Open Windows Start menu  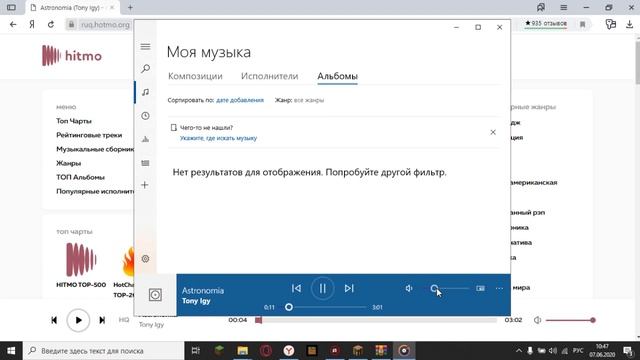(x=11, y=351)
